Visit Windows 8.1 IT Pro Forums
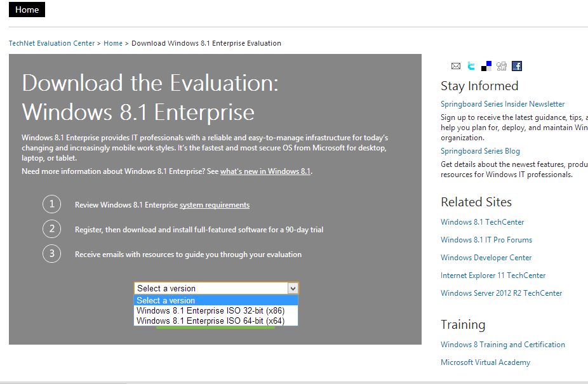Viewport: 588px width, 384px height. [486, 240]
